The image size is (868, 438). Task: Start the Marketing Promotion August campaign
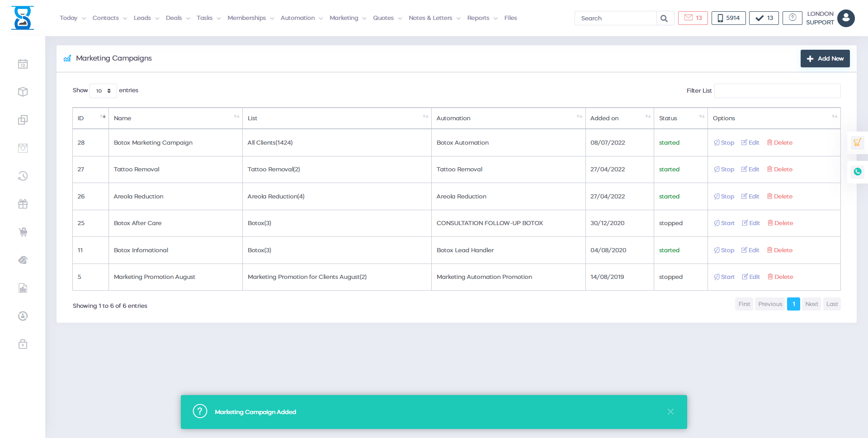724,277
